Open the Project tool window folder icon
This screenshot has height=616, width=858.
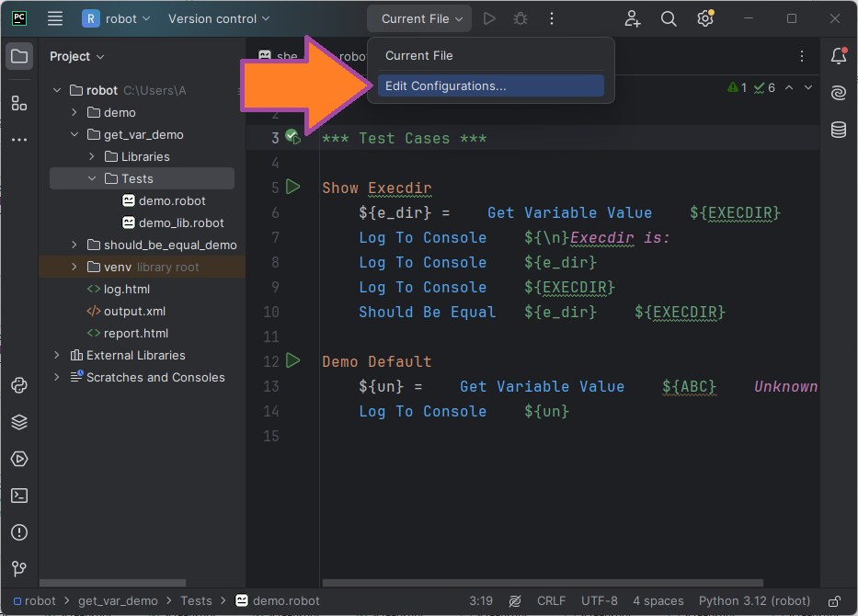(x=19, y=56)
